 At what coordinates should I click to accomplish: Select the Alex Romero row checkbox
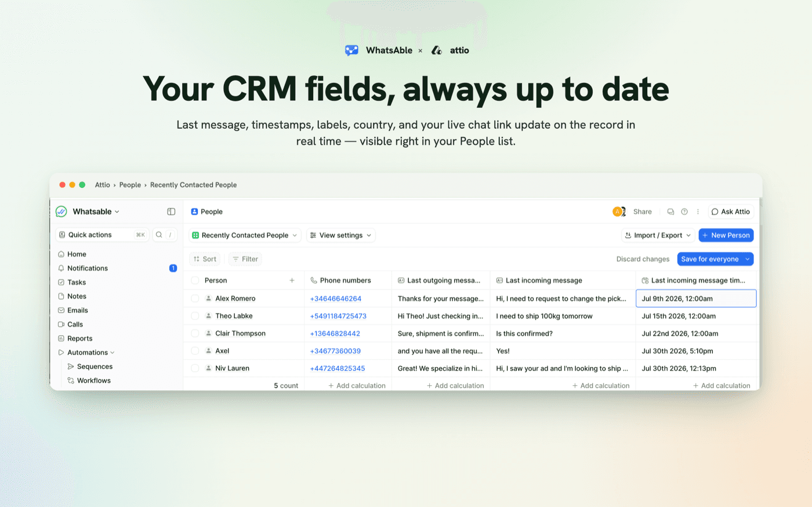coord(195,299)
